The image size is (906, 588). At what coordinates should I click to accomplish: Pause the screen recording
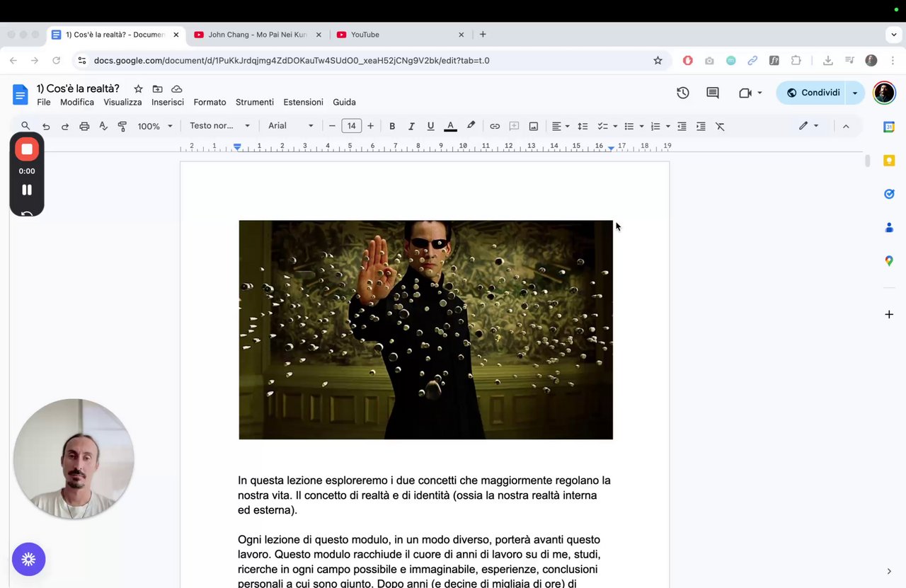point(27,190)
